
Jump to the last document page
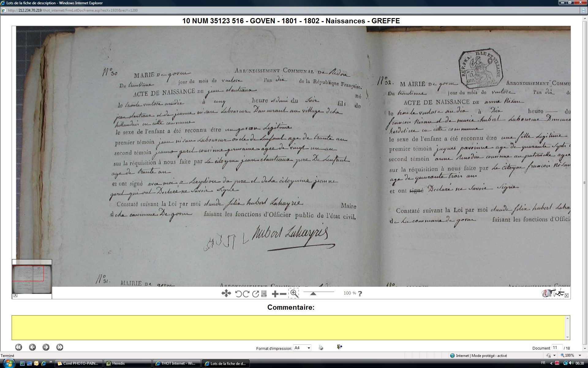click(x=60, y=347)
